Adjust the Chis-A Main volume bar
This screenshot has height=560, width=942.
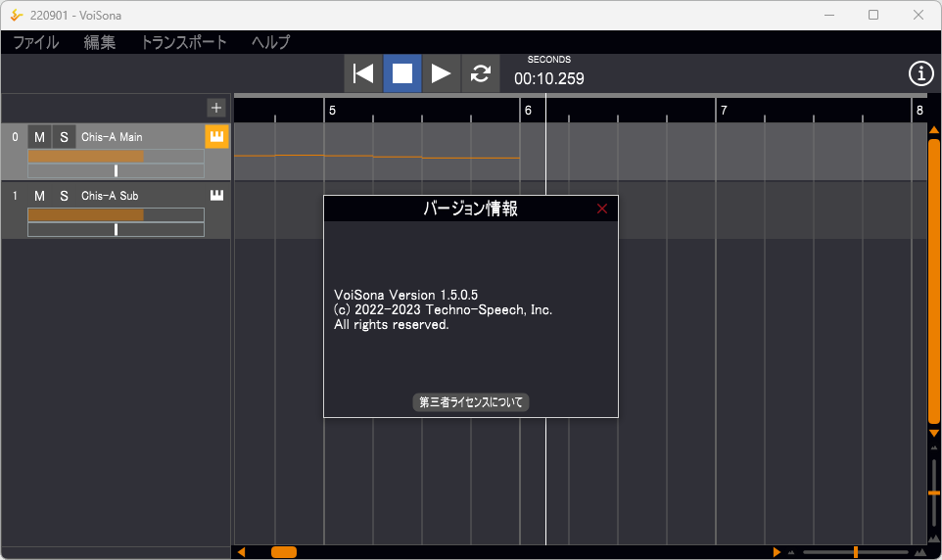coord(116,157)
